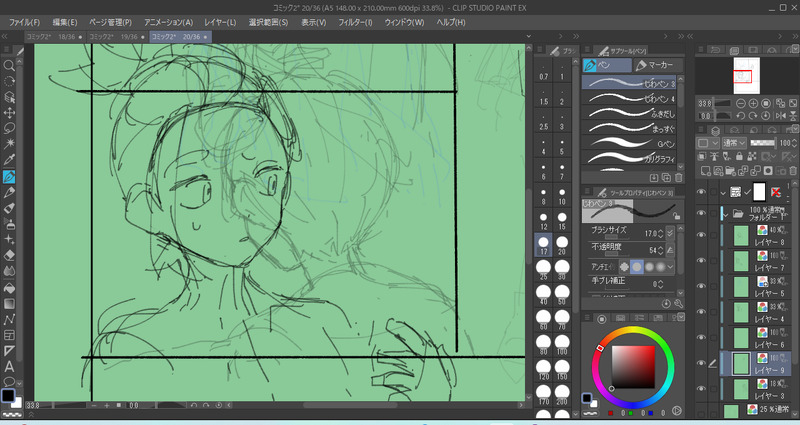Image resolution: width=800 pixels, height=425 pixels.
Task: Open the blending mode 通常 dropdown
Action: click(735, 143)
